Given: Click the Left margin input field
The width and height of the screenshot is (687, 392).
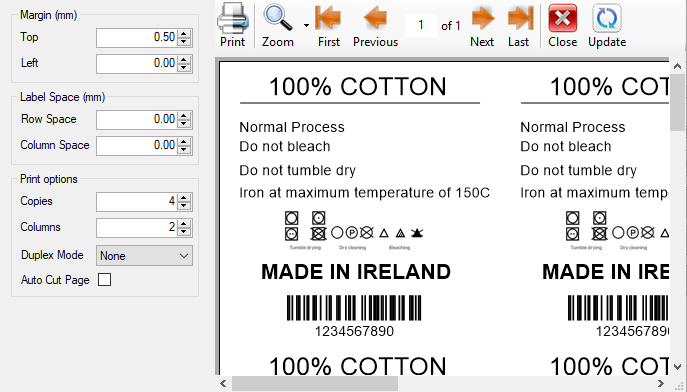Looking at the screenshot, I should [136, 64].
